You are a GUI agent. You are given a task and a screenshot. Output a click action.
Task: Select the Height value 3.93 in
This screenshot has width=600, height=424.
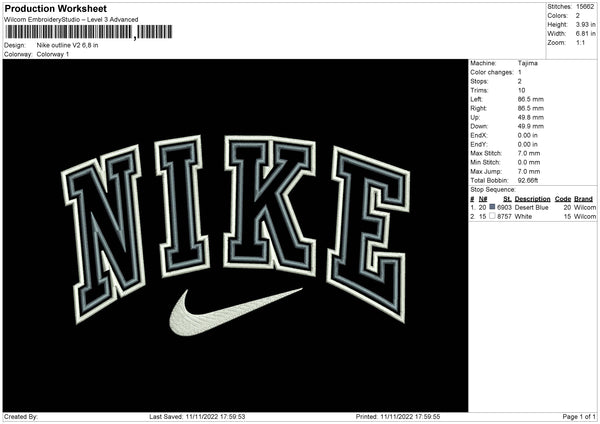(x=586, y=24)
